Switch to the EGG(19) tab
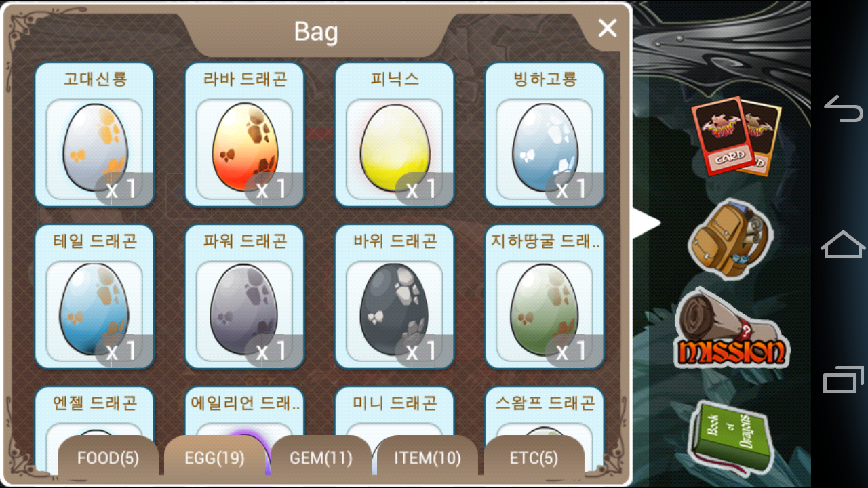 214,457
